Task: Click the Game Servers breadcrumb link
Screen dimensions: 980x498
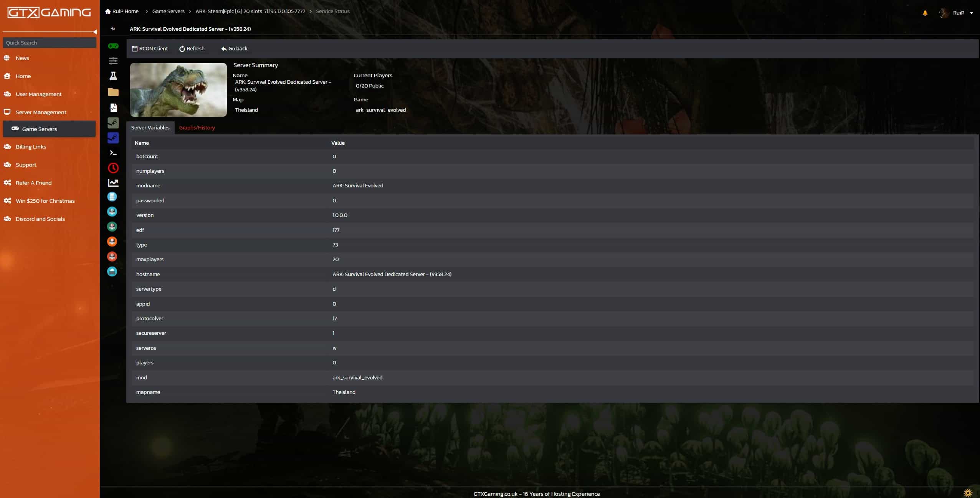Action: (x=168, y=11)
